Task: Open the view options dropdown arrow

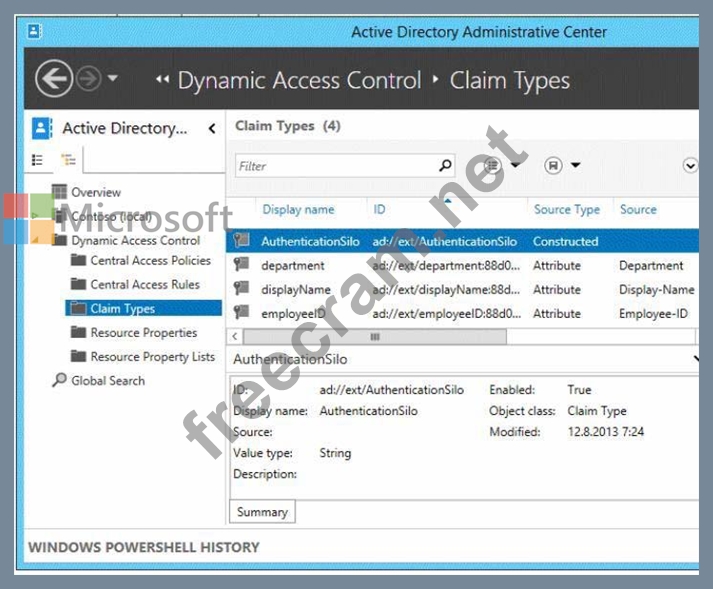Action: (515, 165)
